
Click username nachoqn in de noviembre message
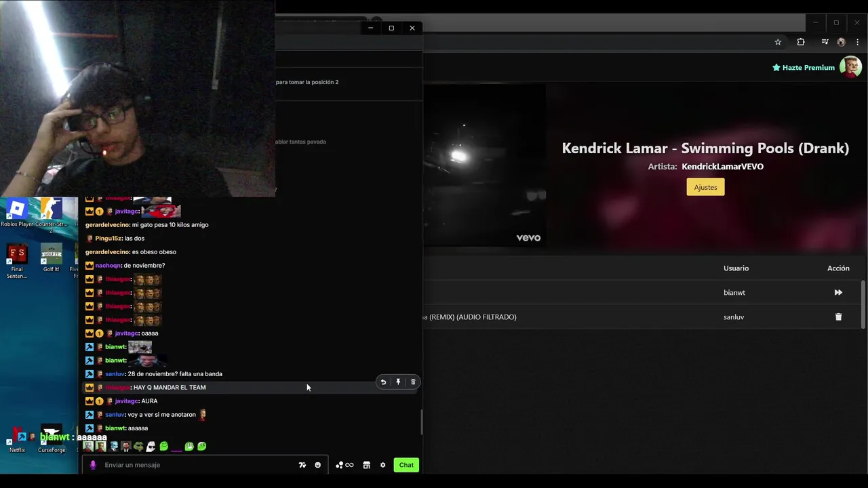(x=108, y=266)
